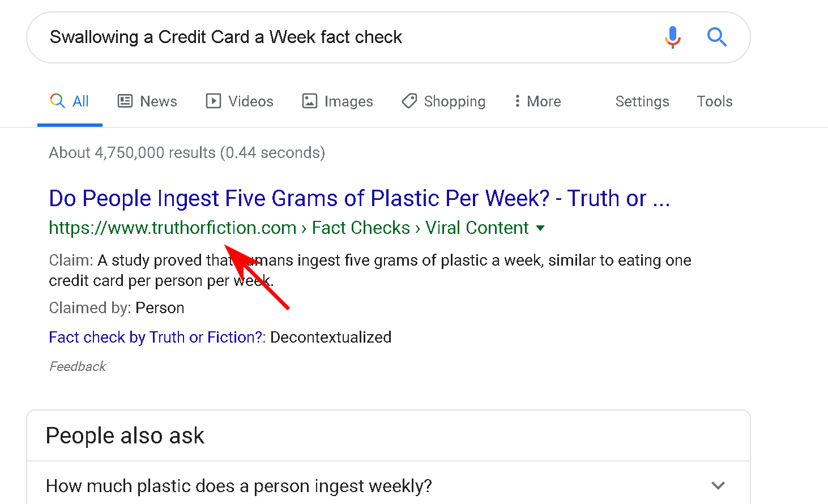The height and width of the screenshot is (504, 828).
Task: Click the Images picture icon
Action: (x=309, y=101)
